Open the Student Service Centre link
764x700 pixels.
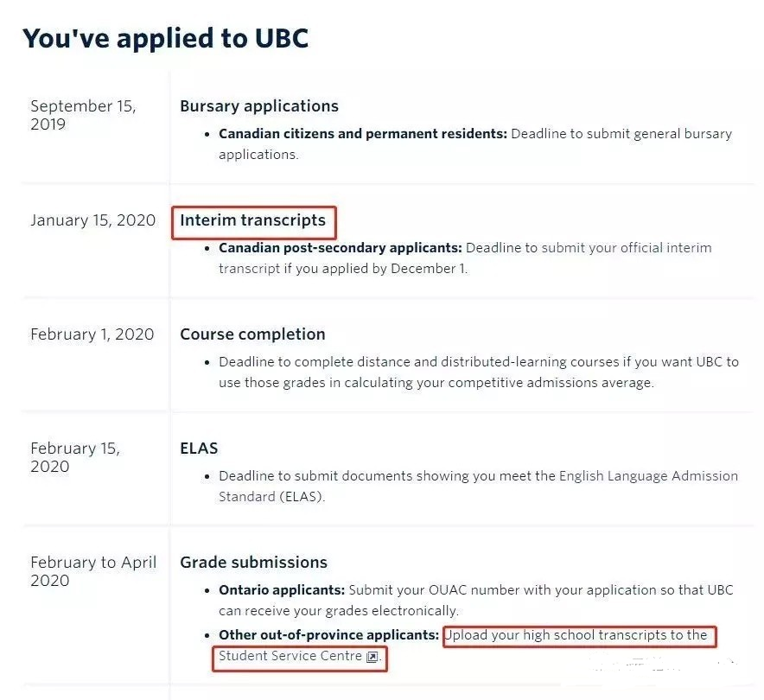[290, 656]
